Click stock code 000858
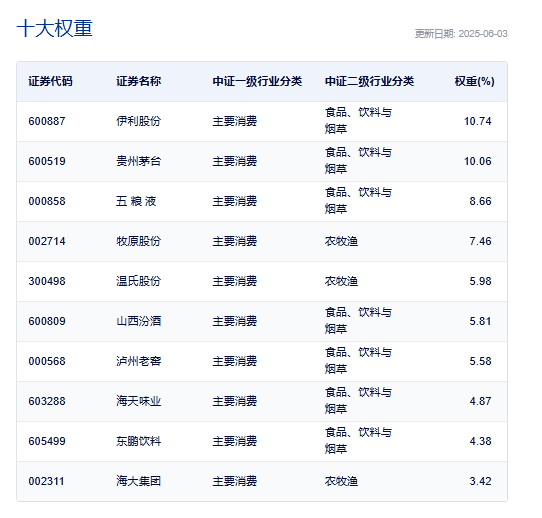This screenshot has height=518, width=542. (47, 201)
